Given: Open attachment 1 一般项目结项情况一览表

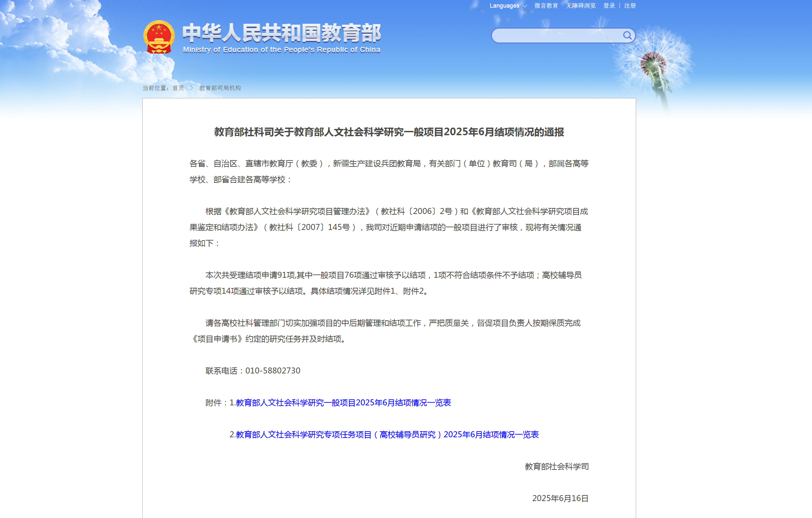Looking at the screenshot, I should 343,403.
